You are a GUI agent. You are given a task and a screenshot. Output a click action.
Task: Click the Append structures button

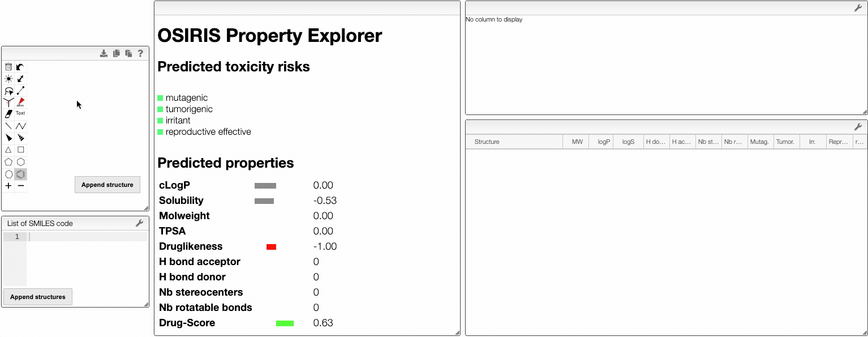click(x=38, y=297)
